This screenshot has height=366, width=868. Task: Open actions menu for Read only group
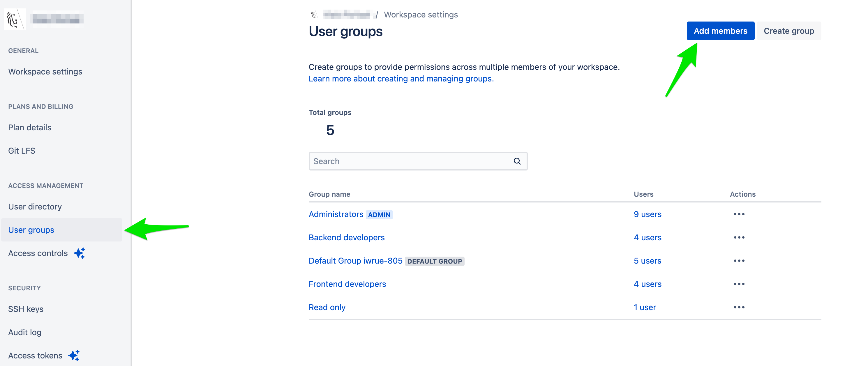coord(739,307)
